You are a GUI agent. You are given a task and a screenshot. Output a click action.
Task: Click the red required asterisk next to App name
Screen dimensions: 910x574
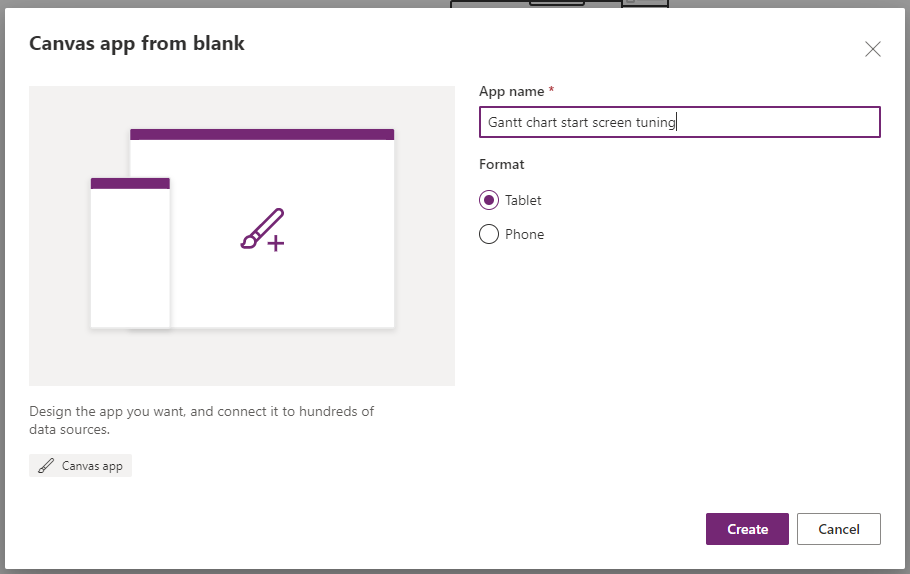click(552, 90)
